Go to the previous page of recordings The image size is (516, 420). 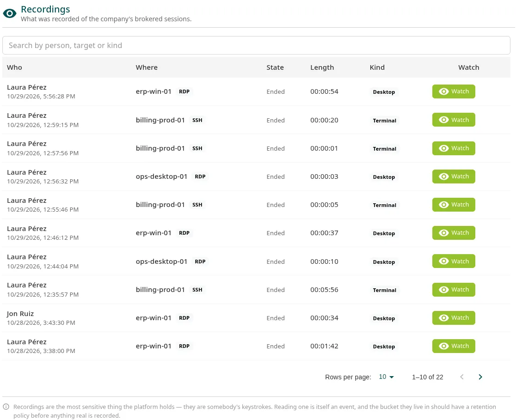[462, 377]
